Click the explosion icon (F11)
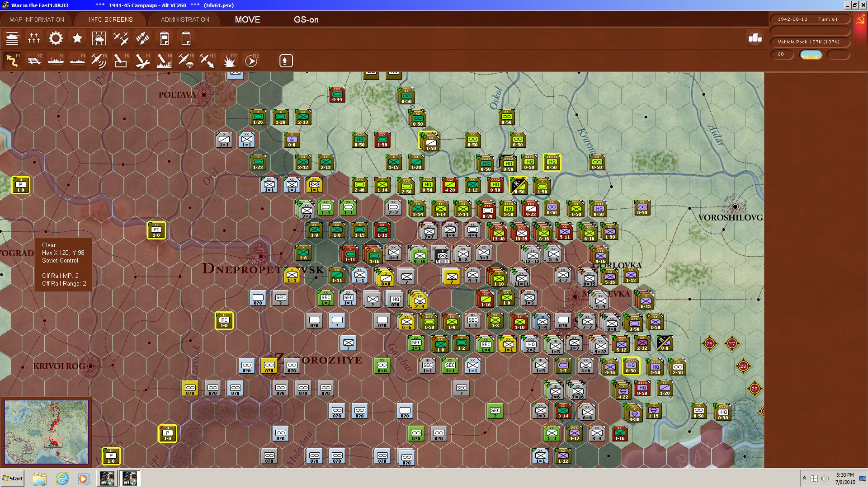This screenshot has width=868, height=488. 230,61
